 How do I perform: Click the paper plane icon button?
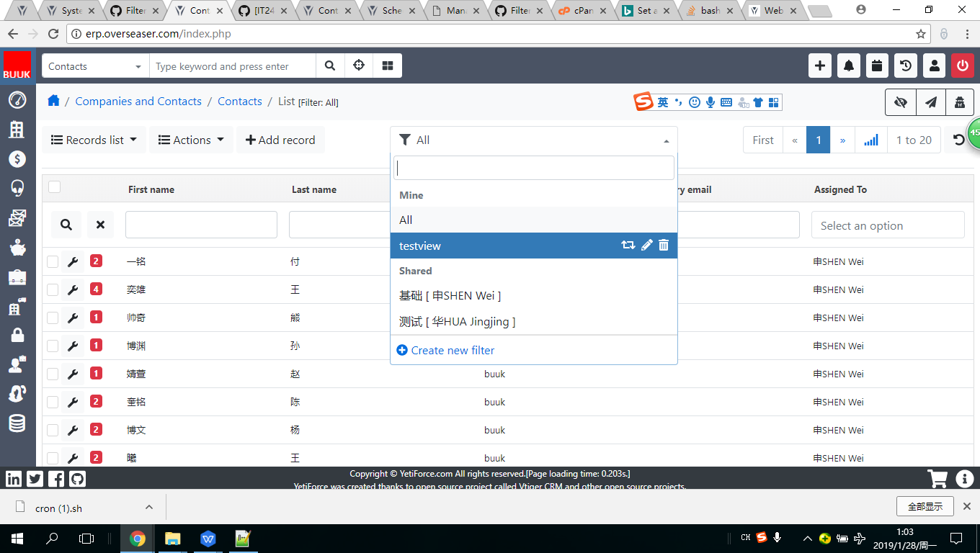pos(931,102)
